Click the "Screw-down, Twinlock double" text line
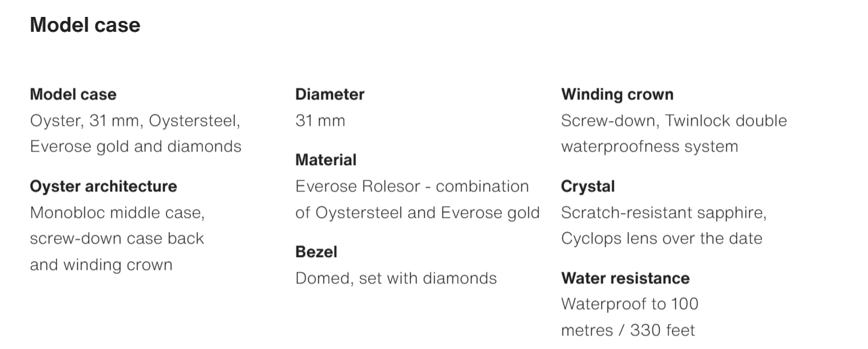The height and width of the screenshot is (349, 868). point(673,121)
